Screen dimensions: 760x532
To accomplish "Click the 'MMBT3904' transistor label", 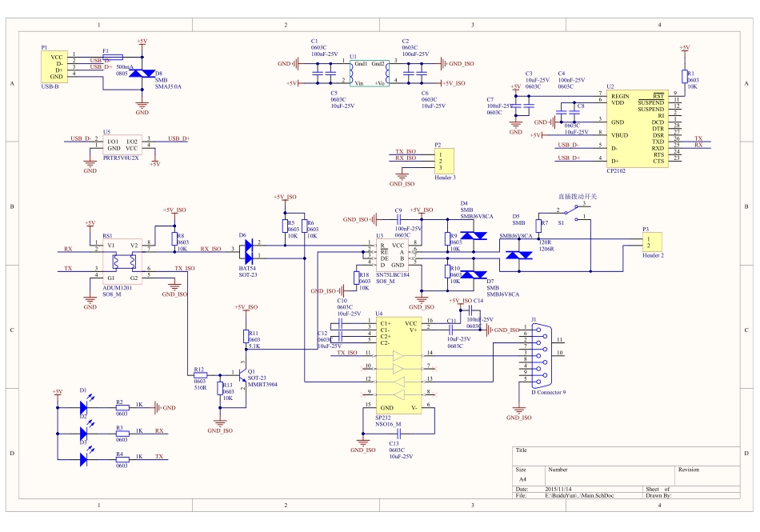I will tap(262, 385).
